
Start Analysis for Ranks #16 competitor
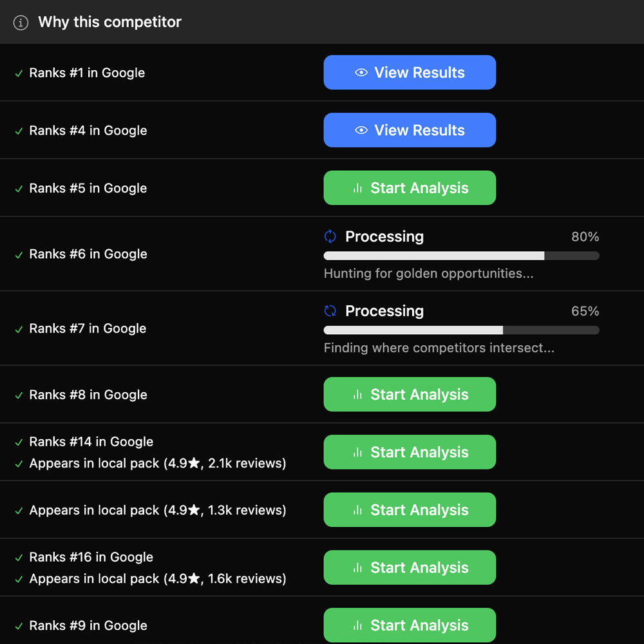pos(410,567)
